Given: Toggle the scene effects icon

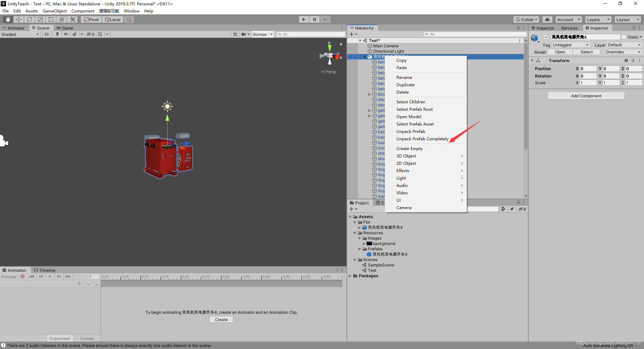Looking at the screenshot, I should pos(74,34).
